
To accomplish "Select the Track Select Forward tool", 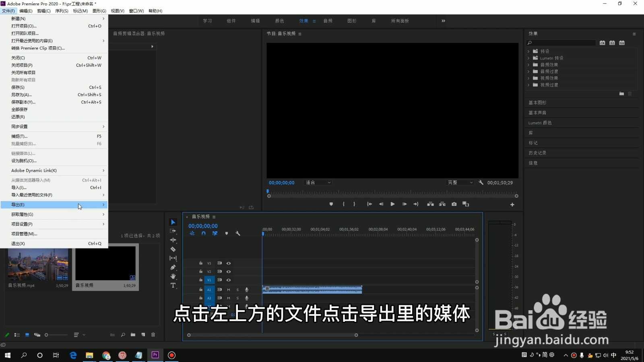I will pyautogui.click(x=173, y=231).
